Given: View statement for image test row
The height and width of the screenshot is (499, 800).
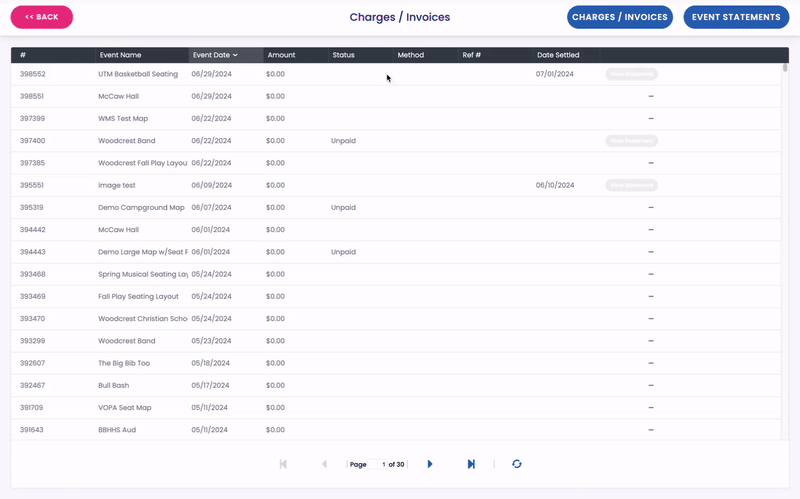Looking at the screenshot, I should 632,185.
